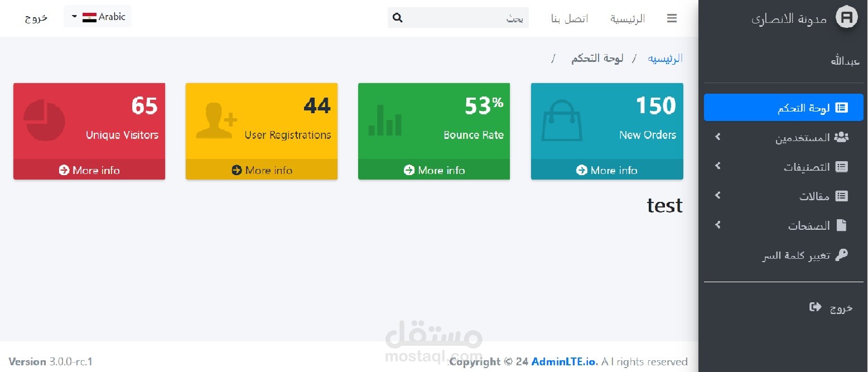The image size is (868, 372).
Task: Open the AdminLTE.io footer link
Action: 565,362
